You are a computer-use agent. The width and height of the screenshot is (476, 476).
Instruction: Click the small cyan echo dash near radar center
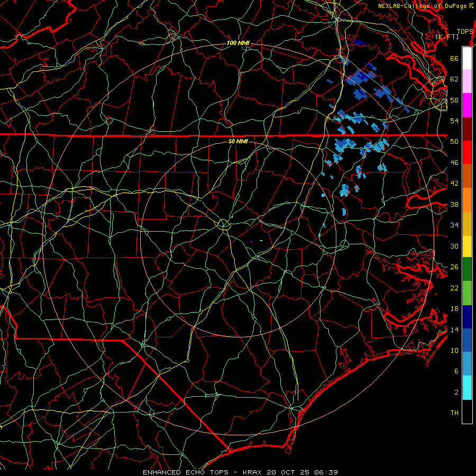261,241
